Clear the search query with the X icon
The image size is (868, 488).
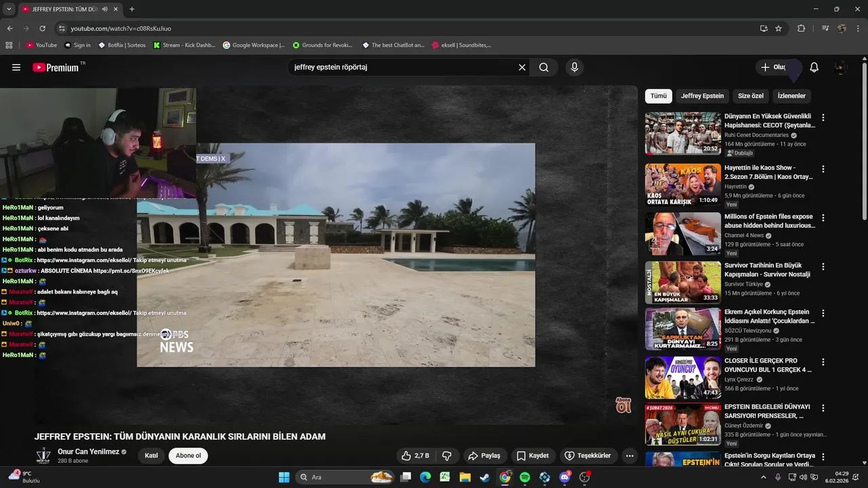click(522, 67)
